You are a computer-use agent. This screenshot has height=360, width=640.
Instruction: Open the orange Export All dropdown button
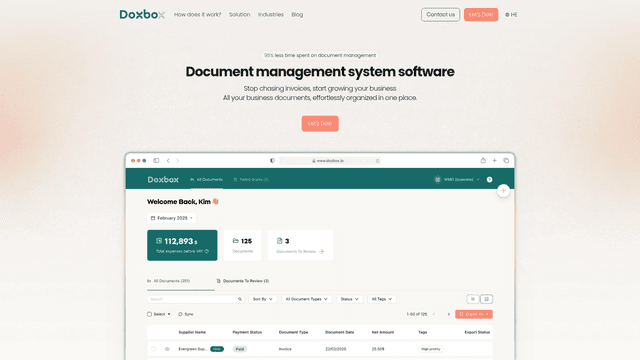click(x=474, y=314)
